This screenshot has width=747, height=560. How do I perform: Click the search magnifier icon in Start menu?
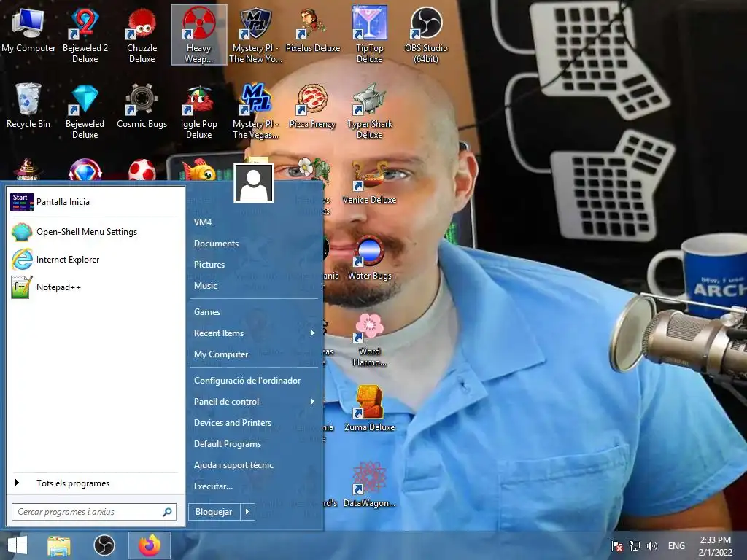click(x=167, y=512)
